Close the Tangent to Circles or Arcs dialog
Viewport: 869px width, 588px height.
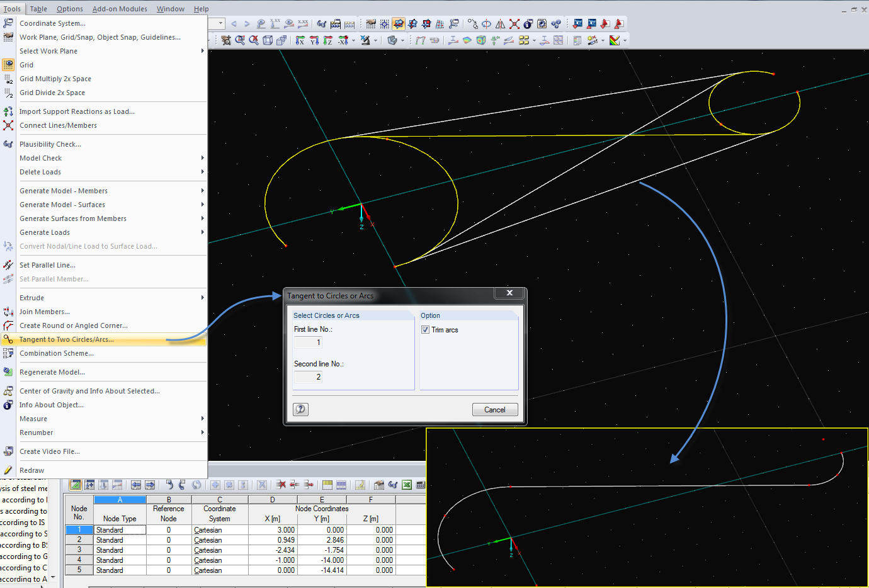tap(509, 293)
